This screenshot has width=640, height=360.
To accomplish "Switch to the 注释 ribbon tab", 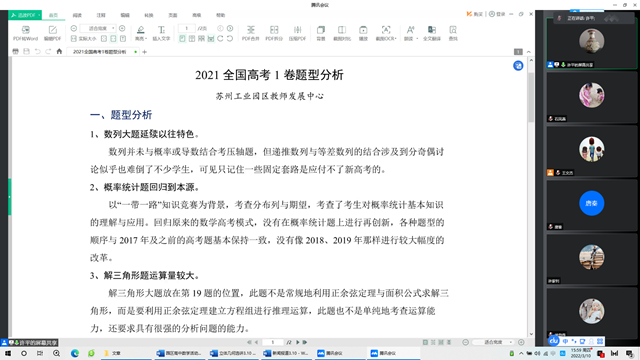I will [101, 15].
